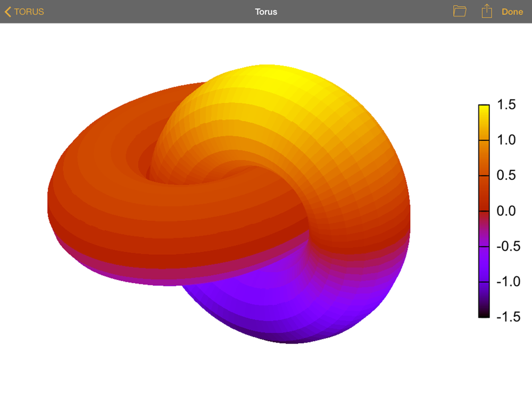Click the yellow top segment of colorbar
This screenshot has width=532, height=399.
click(484, 122)
